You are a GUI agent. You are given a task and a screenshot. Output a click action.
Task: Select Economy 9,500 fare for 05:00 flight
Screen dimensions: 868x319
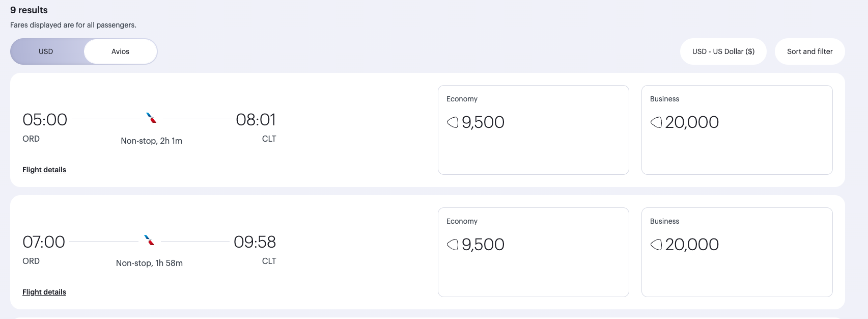(x=533, y=130)
